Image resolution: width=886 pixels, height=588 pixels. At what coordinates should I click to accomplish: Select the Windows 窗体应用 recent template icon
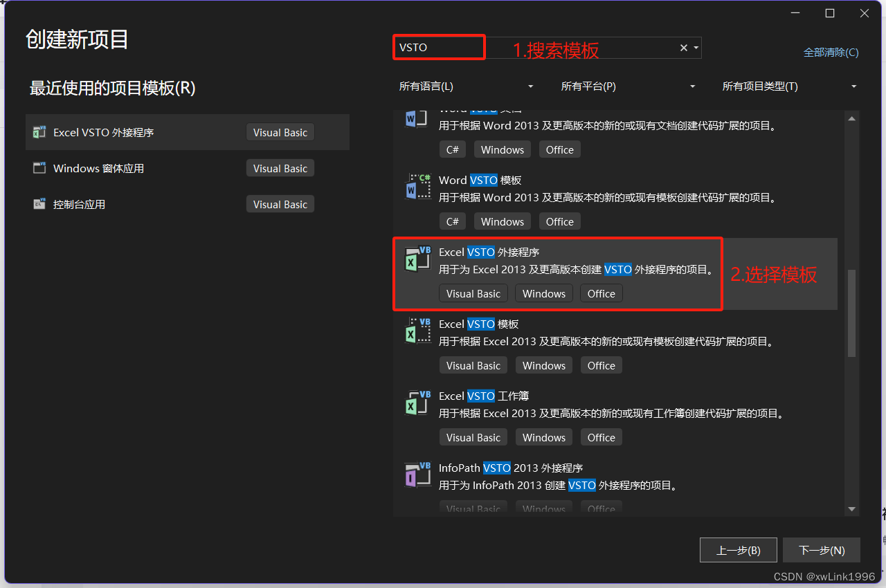[39, 167]
